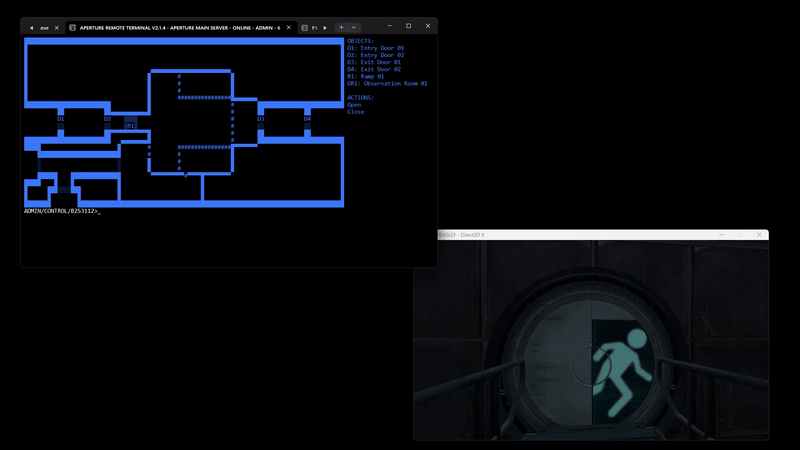The height and width of the screenshot is (450, 800).
Task: Click 'D4: Exit Door 02' object line
Action: pyautogui.click(x=374, y=69)
